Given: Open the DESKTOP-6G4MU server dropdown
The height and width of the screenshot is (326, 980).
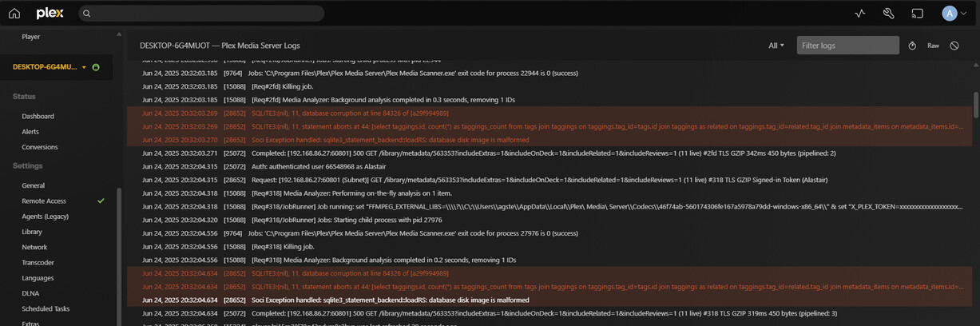Looking at the screenshot, I should click(x=50, y=67).
